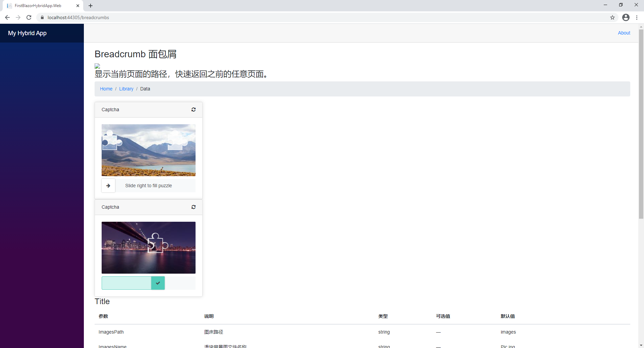Reload the page with refresh icon
The image size is (644, 348).
point(29,17)
